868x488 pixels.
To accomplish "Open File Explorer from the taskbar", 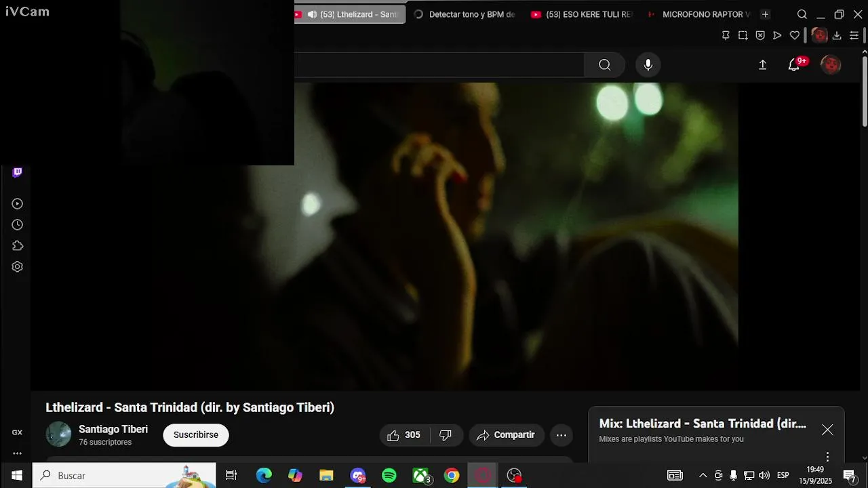I will (326, 475).
